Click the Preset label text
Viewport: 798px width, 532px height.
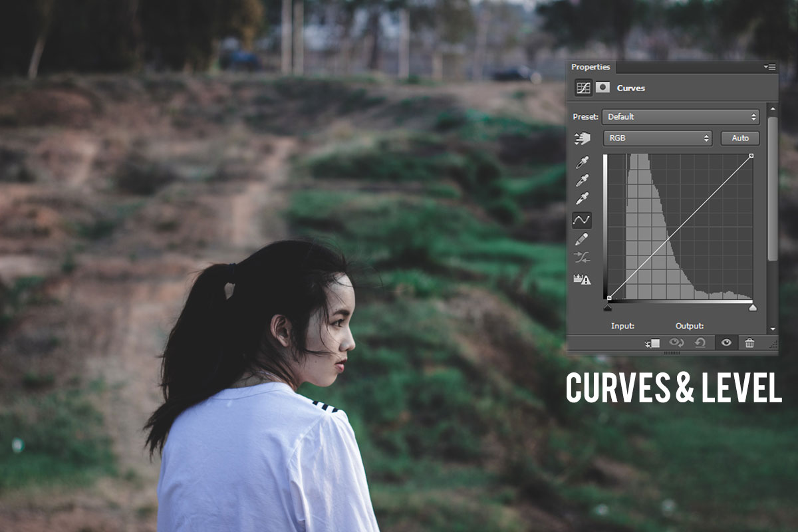point(585,117)
